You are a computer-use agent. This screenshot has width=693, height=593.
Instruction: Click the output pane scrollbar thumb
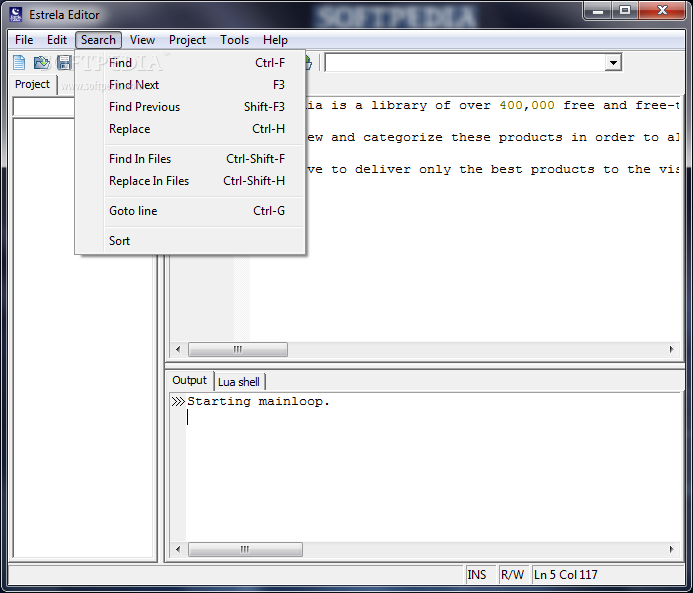click(x=245, y=549)
